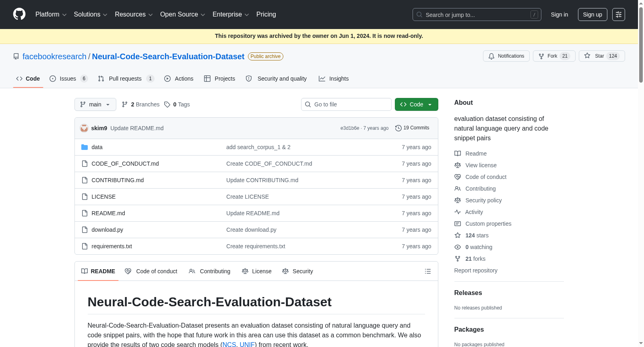Expand the Platform menu
Image resolution: width=644 pixels, height=347 pixels.
click(x=51, y=15)
